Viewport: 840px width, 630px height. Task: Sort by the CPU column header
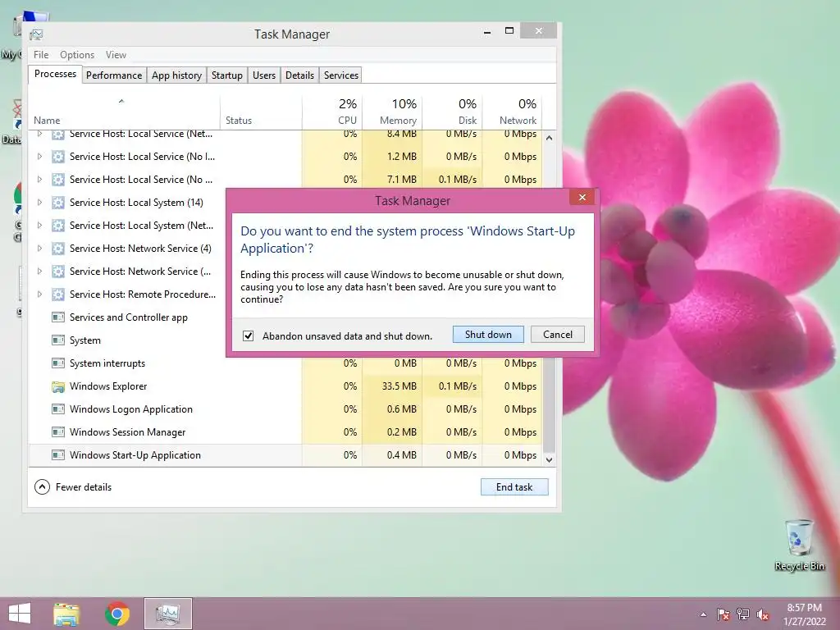[332, 112]
